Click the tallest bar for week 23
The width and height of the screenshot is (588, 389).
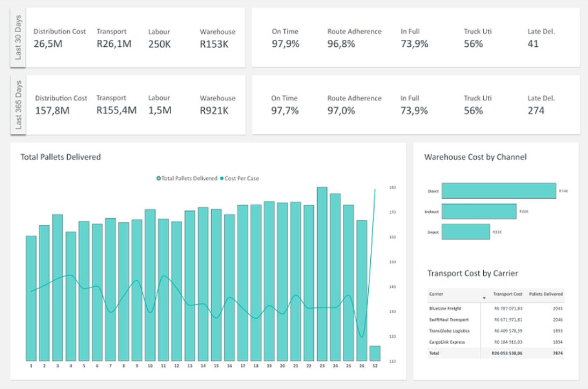point(322,274)
